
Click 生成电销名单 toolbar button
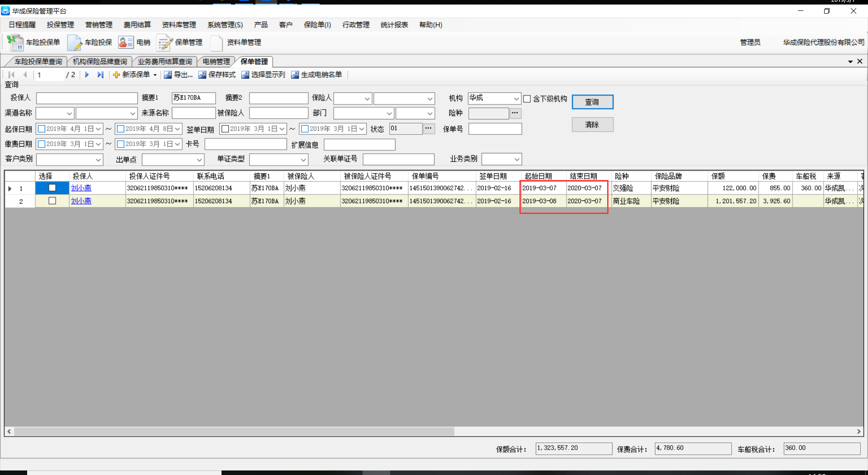click(316, 75)
